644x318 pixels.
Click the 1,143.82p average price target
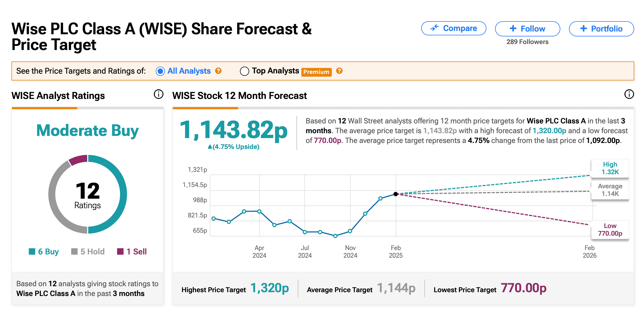[234, 130]
